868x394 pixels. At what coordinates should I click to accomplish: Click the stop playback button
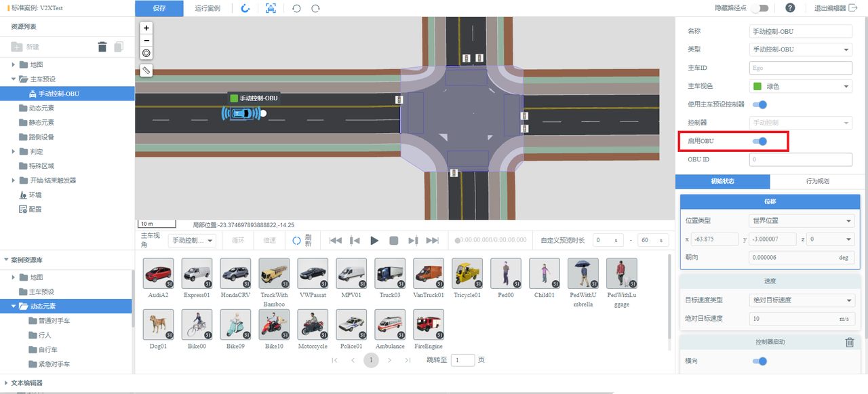[393, 241]
